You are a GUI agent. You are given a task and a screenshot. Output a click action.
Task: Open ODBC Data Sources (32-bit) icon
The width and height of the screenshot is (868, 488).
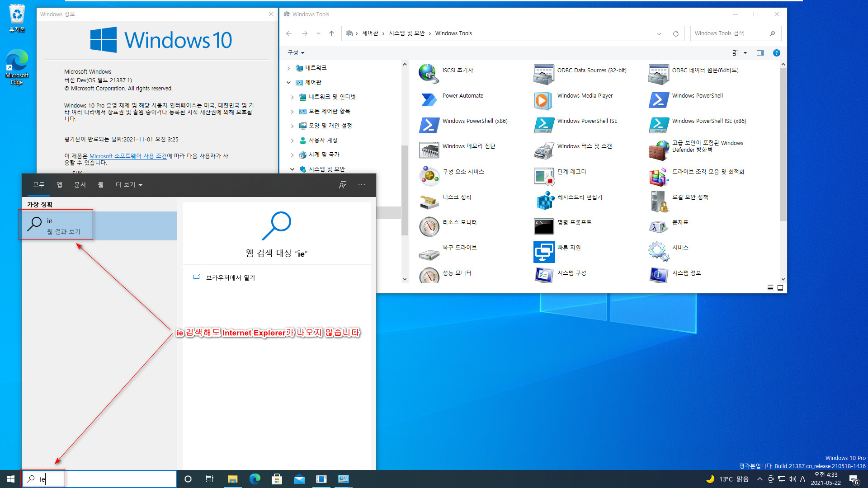pos(543,74)
